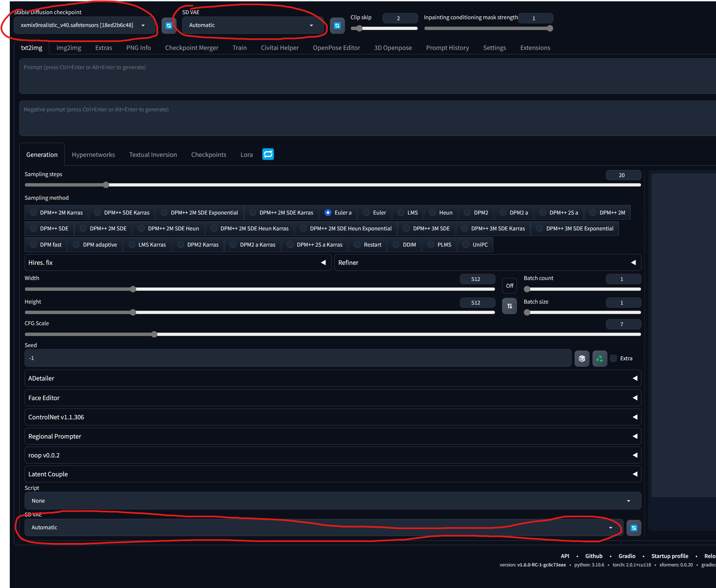Enable the Extra seed checkbox
Image resolution: width=716 pixels, height=588 pixels.
(613, 358)
